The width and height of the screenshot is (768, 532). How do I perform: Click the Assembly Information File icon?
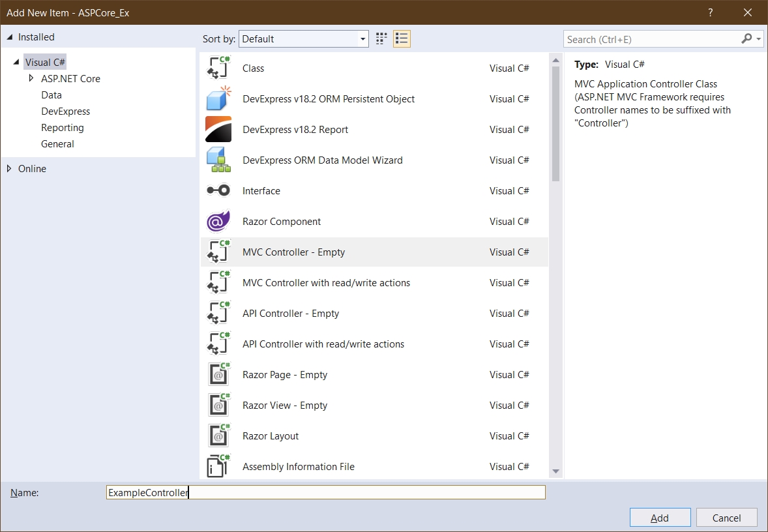pos(218,466)
